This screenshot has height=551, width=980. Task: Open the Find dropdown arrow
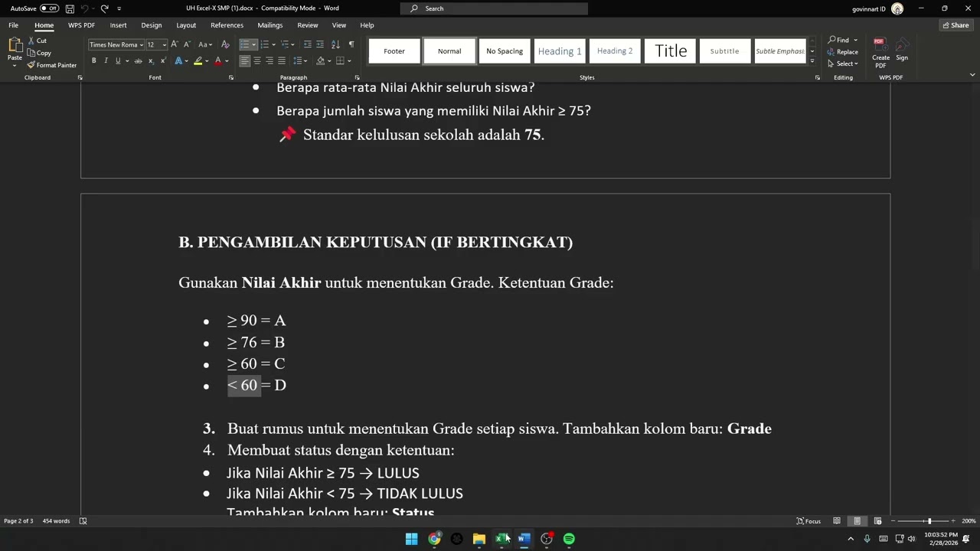pos(856,40)
